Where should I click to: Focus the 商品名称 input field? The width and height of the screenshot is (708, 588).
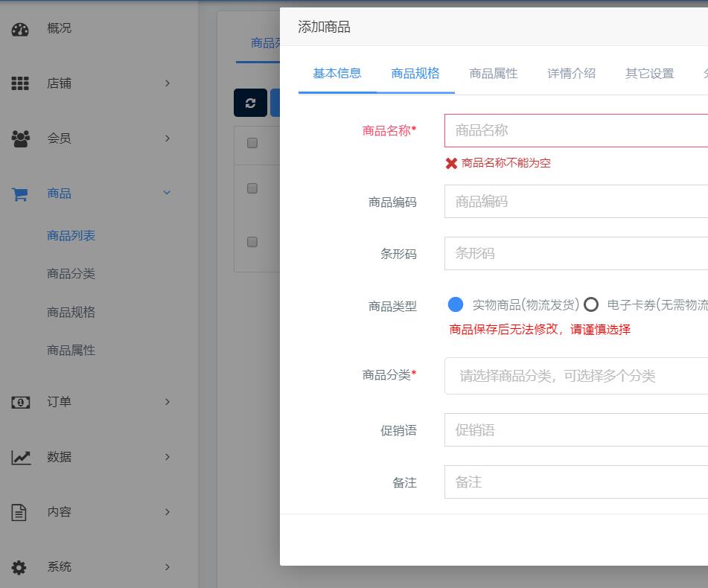576,130
